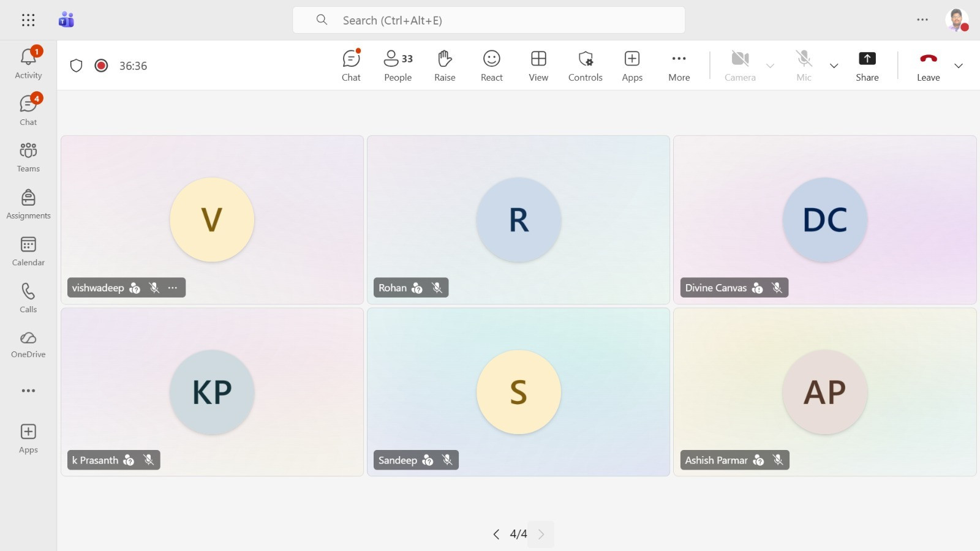Click the recording indicator icon
This screenshot has width=980, height=551.
102,66
